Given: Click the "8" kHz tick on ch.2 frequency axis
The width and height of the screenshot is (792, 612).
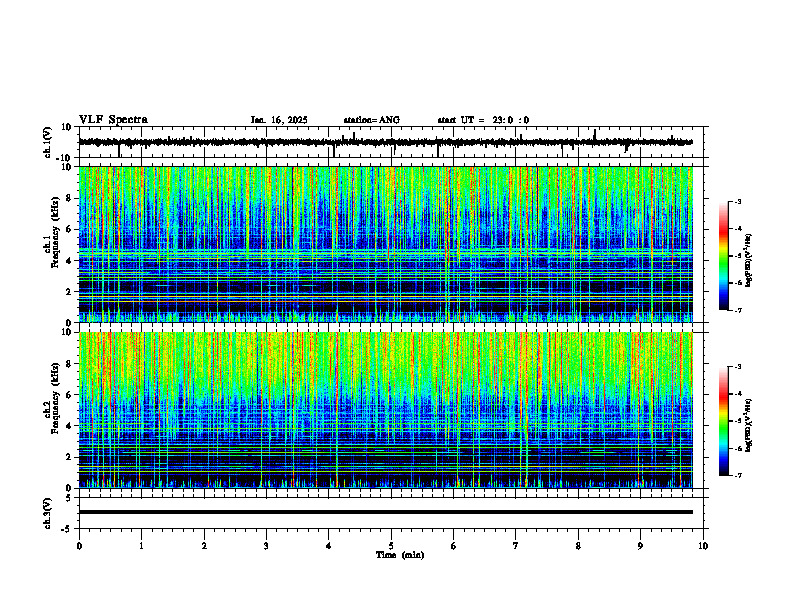Looking at the screenshot, I should (69, 364).
